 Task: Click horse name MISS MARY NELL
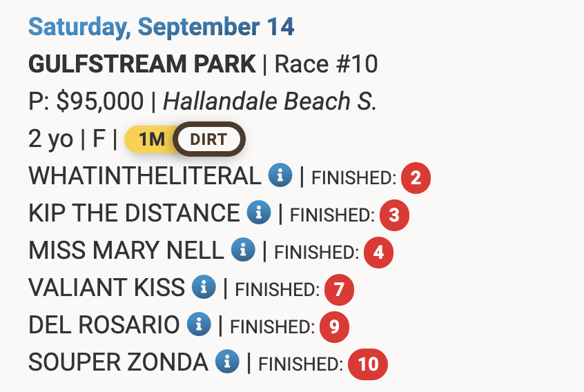[126, 251]
